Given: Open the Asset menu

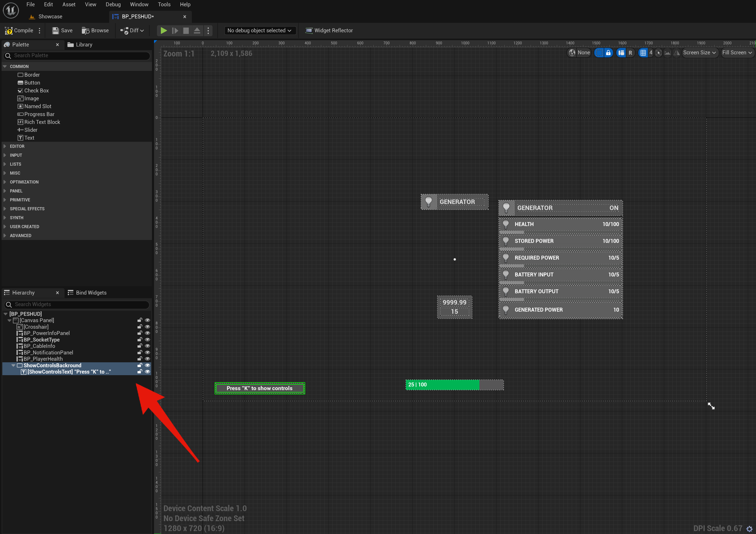Looking at the screenshot, I should click(69, 4).
